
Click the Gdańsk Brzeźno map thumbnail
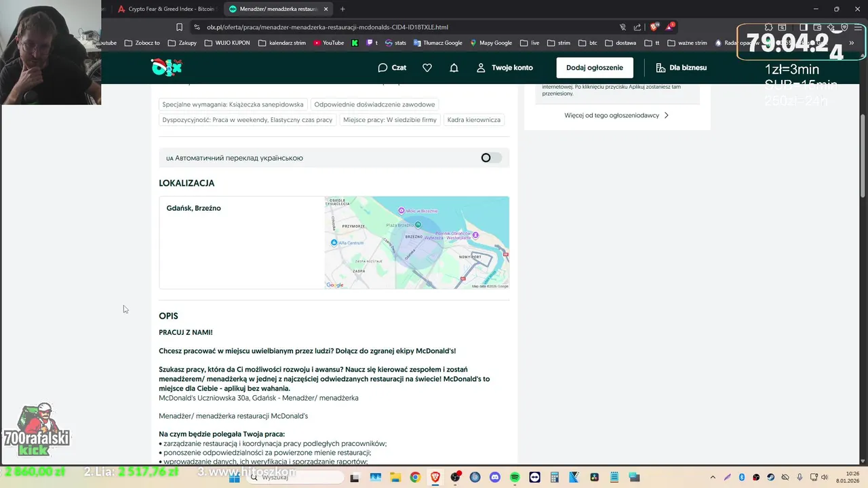[416, 243]
